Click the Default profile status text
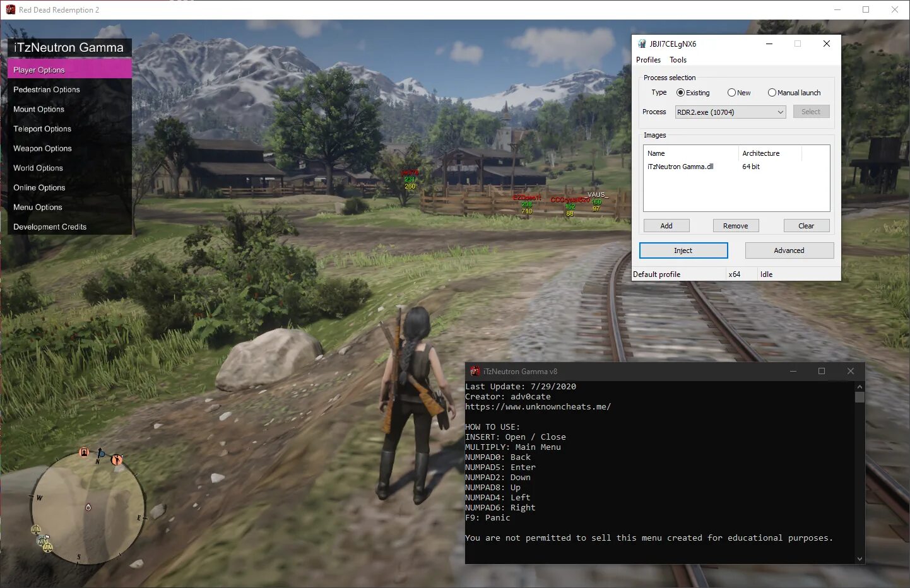Screen dimensions: 910x588 656,274
